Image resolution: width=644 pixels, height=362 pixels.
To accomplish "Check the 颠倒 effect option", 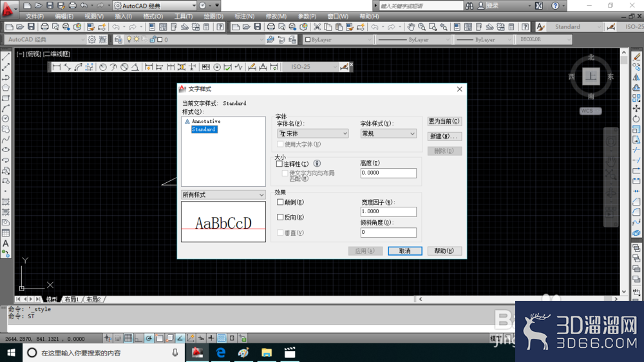I will click(280, 202).
